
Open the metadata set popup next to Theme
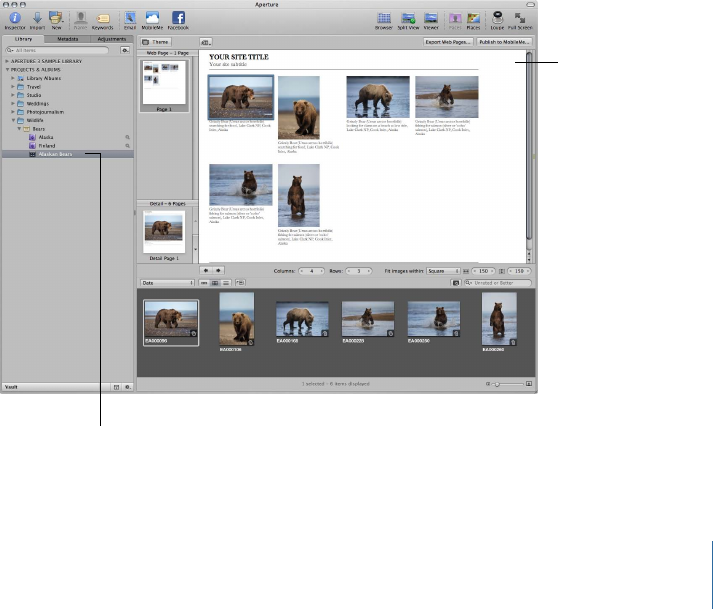point(206,42)
